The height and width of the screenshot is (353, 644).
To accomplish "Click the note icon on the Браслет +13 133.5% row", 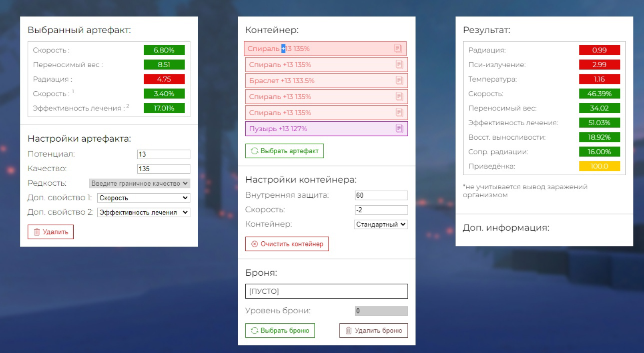I will (399, 80).
